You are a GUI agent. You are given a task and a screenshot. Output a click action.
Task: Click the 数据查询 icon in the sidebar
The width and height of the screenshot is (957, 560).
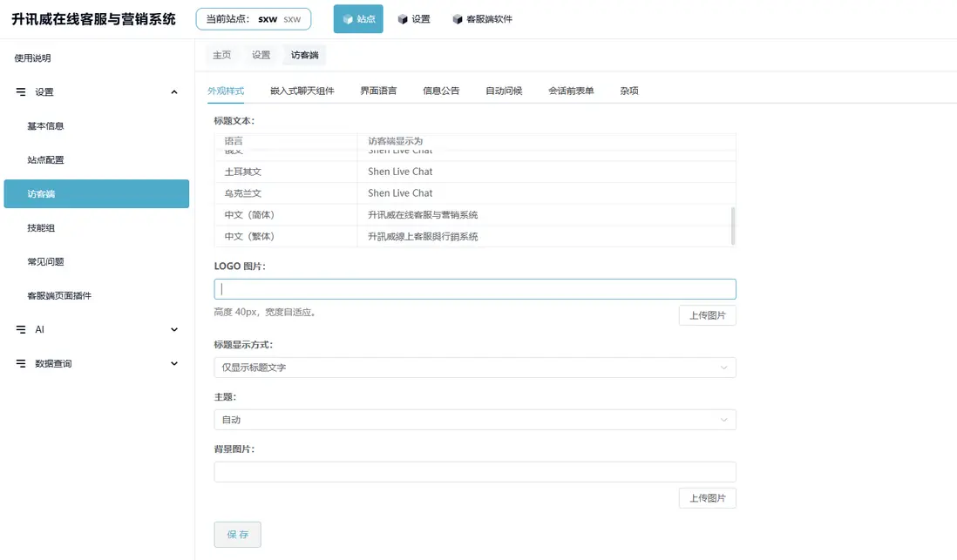pos(21,363)
